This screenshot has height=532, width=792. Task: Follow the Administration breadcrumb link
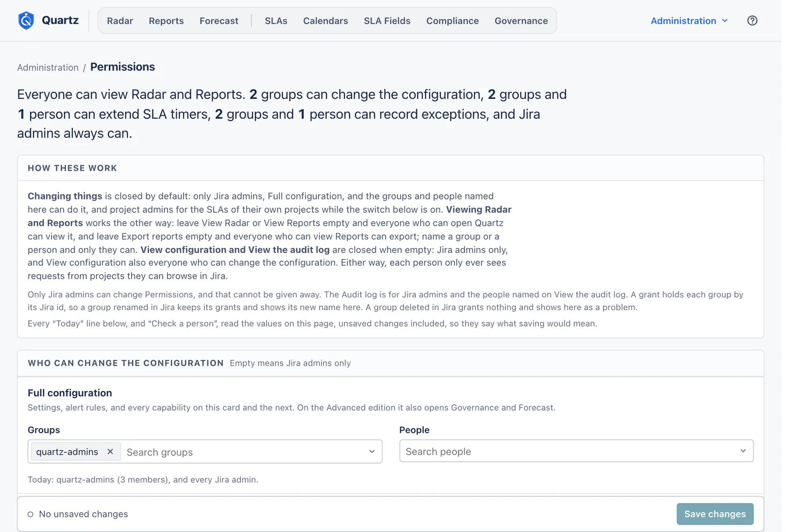(x=48, y=67)
